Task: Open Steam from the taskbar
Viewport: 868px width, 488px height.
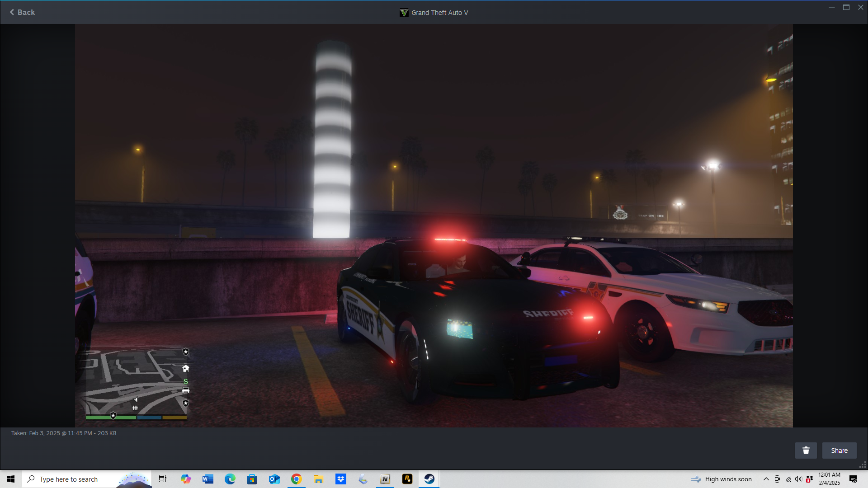Action: (429, 479)
